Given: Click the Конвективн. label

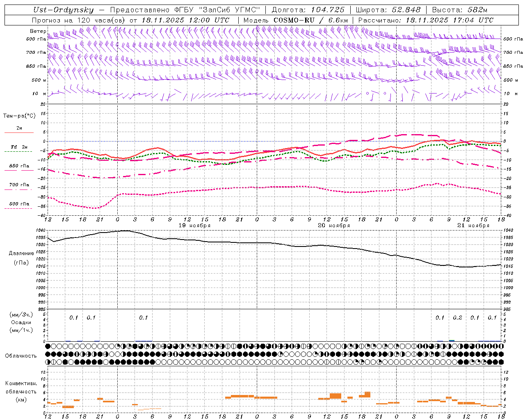Looking at the screenshot, I should (x=21, y=383).
